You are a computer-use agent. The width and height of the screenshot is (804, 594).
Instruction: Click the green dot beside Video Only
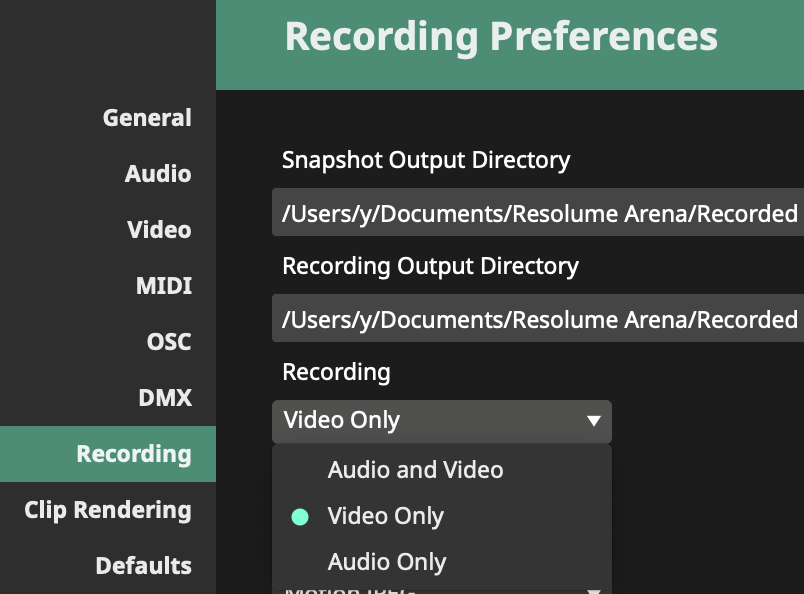tap(300, 517)
